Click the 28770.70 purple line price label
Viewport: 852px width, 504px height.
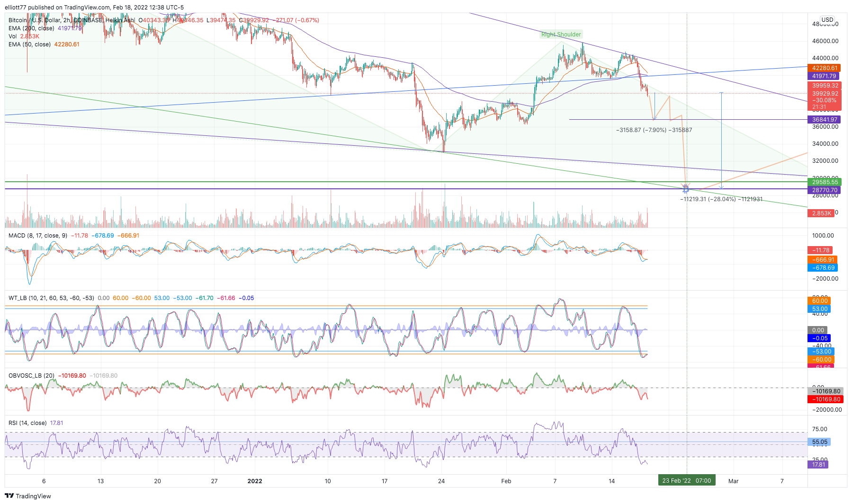click(825, 190)
